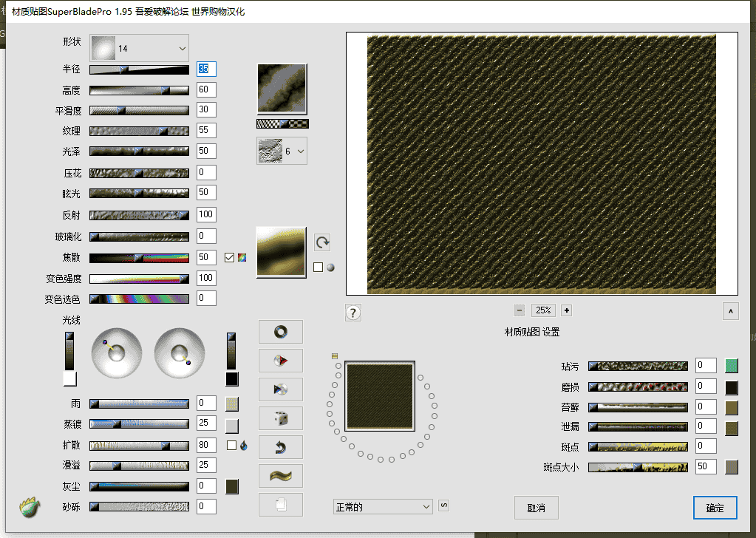Click the 确定 button
Viewport: 756px width, 538px height.
point(715,508)
